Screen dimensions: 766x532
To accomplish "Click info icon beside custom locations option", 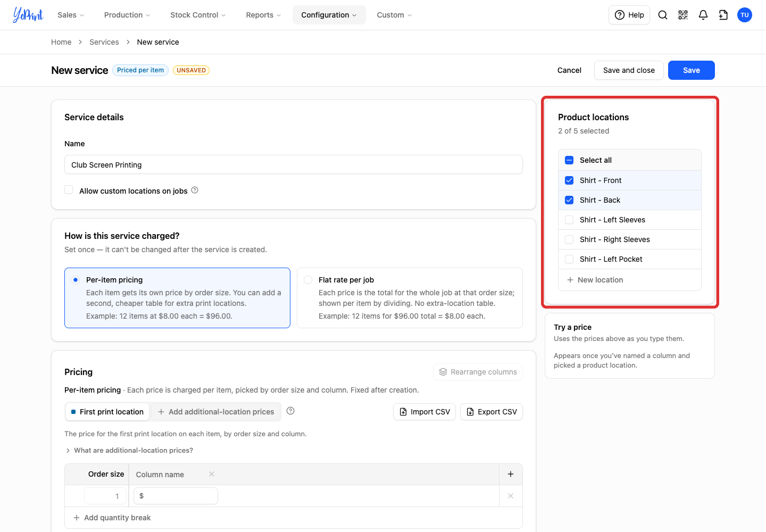I will (x=195, y=190).
